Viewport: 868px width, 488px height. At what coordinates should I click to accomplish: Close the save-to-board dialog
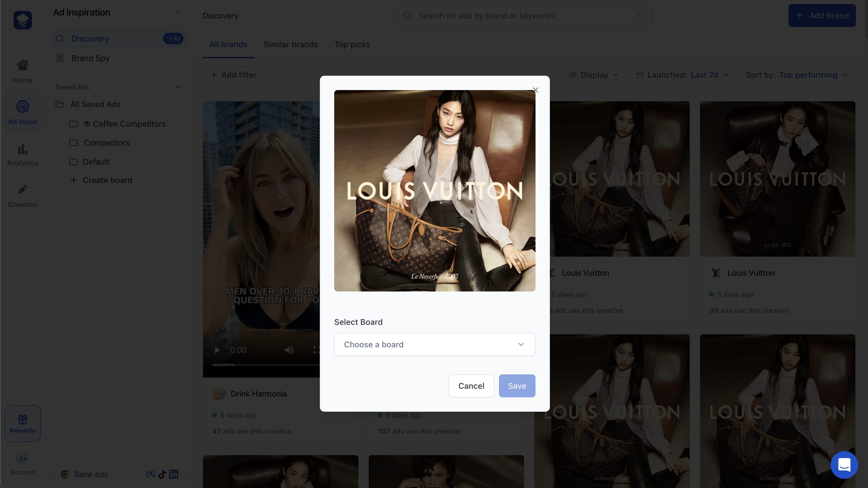536,90
